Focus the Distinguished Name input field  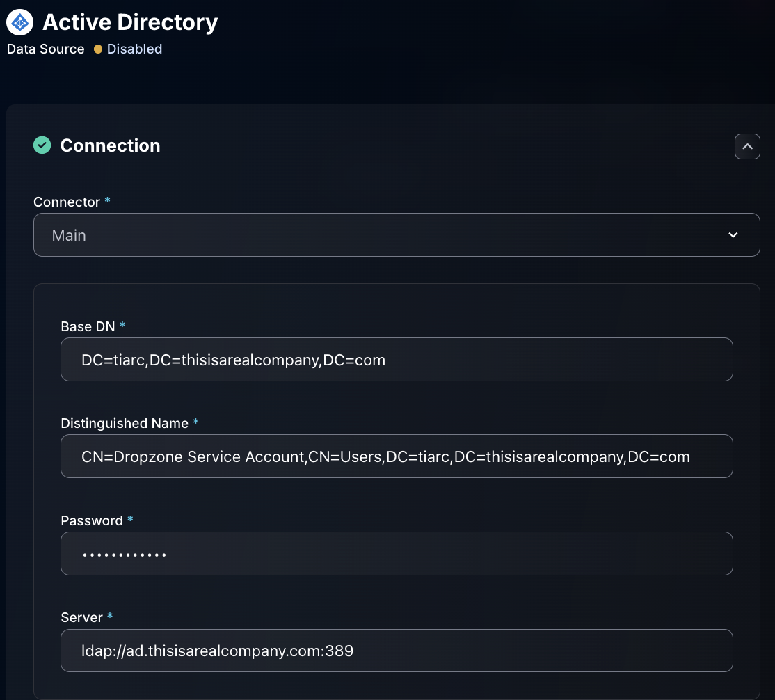point(396,456)
